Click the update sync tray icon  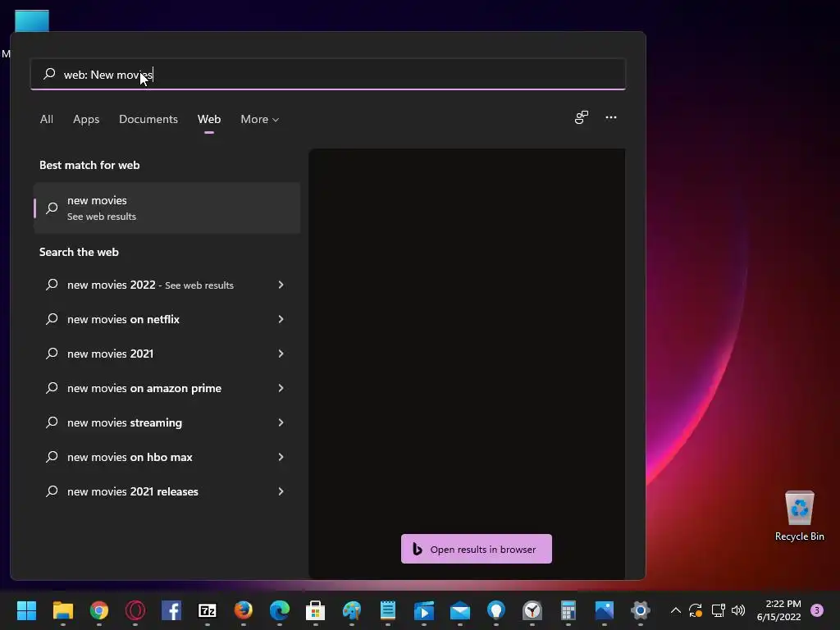(696, 610)
